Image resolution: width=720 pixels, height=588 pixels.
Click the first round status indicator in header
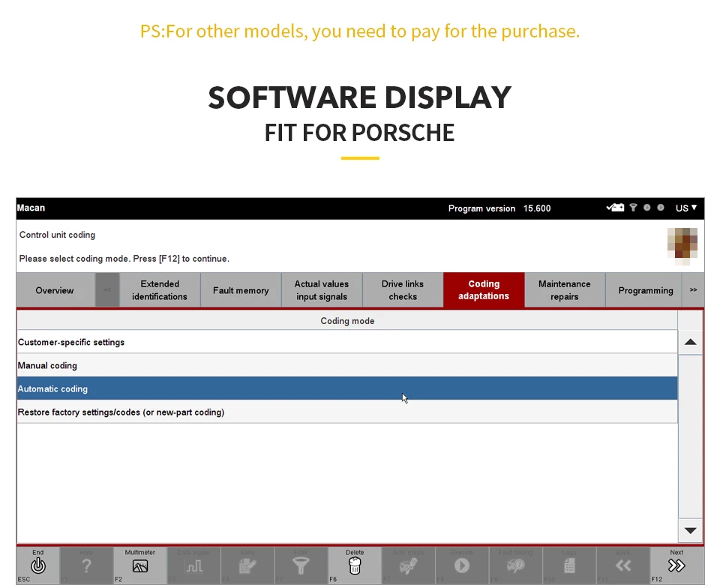point(647,208)
